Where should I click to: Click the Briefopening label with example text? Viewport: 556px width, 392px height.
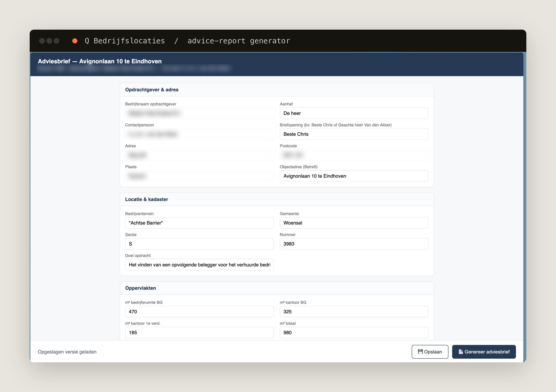[x=336, y=125]
